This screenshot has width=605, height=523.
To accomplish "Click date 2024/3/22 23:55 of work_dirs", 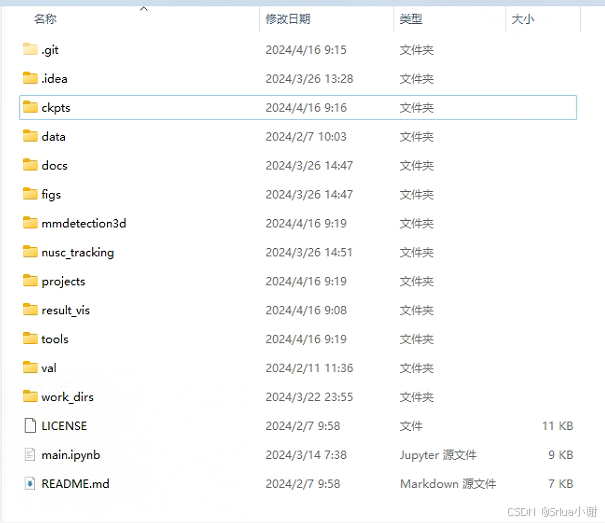I will point(309,397).
